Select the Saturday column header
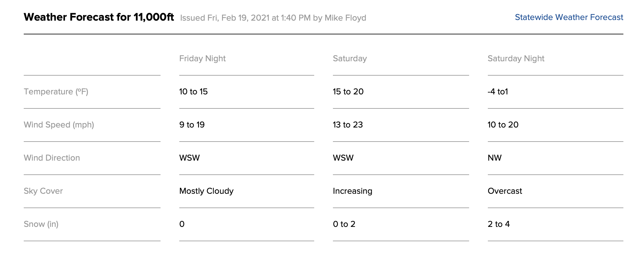The width and height of the screenshot is (644, 260). [350, 58]
